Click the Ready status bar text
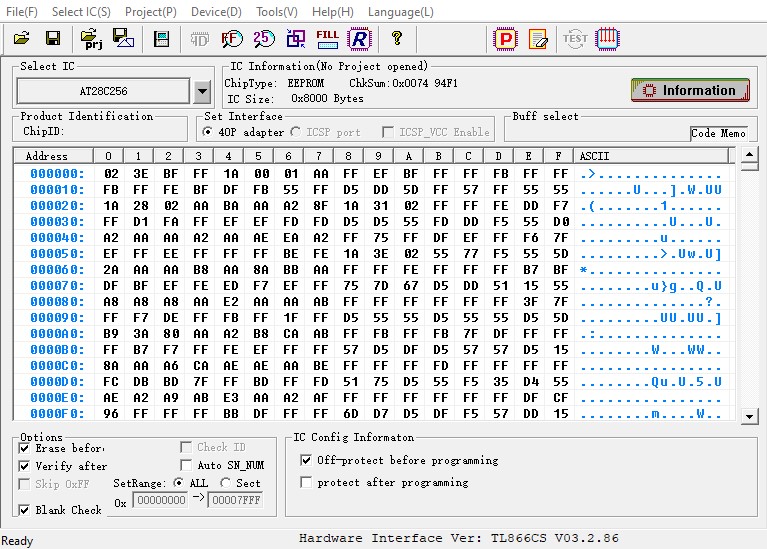Viewport: 767px width, 549px height. point(17,541)
